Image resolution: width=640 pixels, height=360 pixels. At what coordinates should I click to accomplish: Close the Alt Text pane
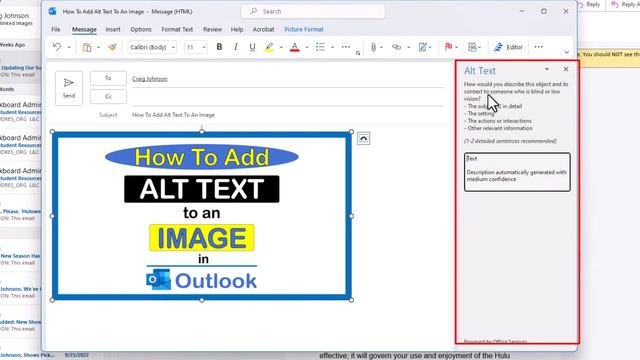tap(566, 69)
